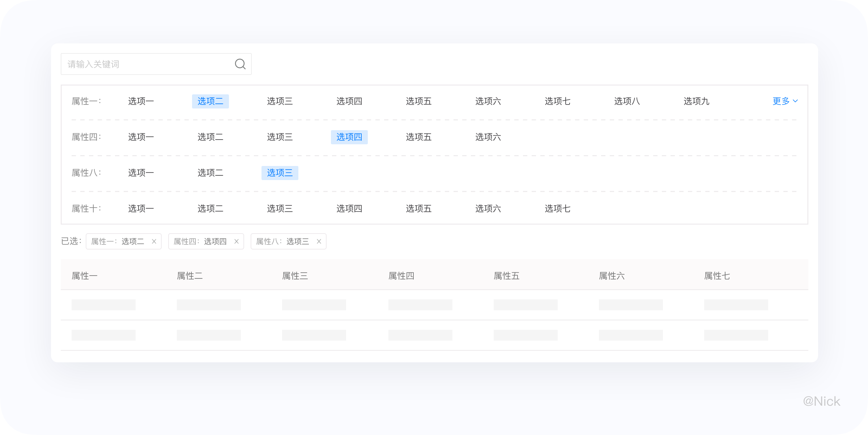The width and height of the screenshot is (868, 435).
Task: Expand the 更多 options dropdown
Action: coord(785,101)
